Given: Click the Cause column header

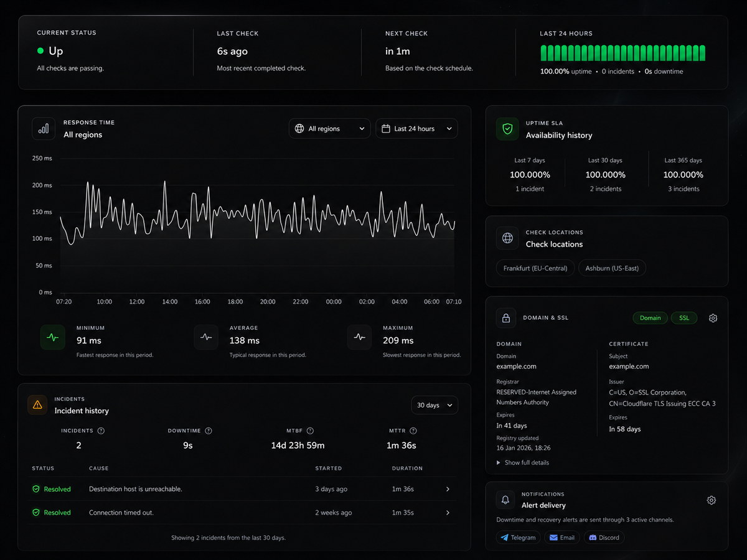Looking at the screenshot, I should [99, 469].
